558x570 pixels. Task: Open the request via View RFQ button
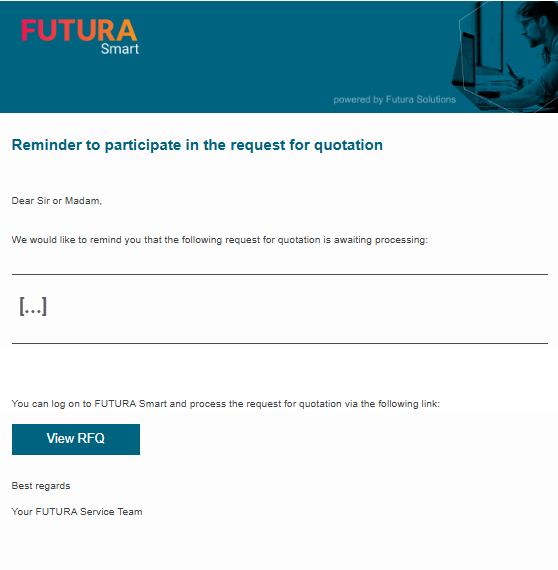coord(76,439)
